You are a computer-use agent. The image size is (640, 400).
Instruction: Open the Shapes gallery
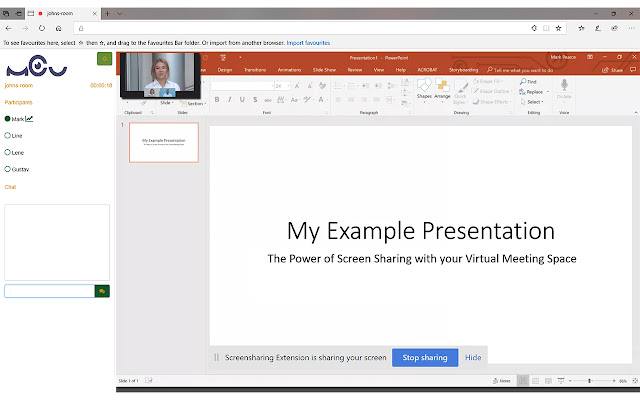[424, 92]
